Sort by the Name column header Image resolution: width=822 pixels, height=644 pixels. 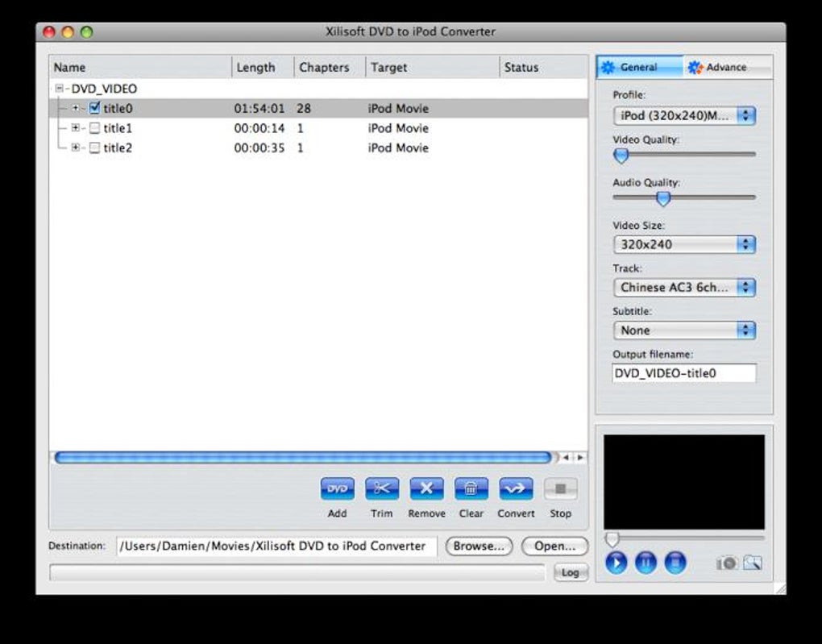click(140, 67)
